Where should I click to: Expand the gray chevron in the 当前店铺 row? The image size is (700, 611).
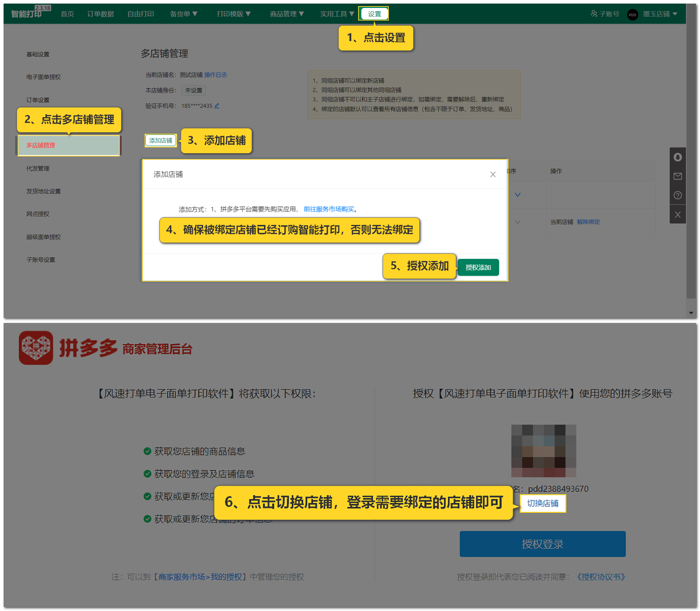click(518, 222)
